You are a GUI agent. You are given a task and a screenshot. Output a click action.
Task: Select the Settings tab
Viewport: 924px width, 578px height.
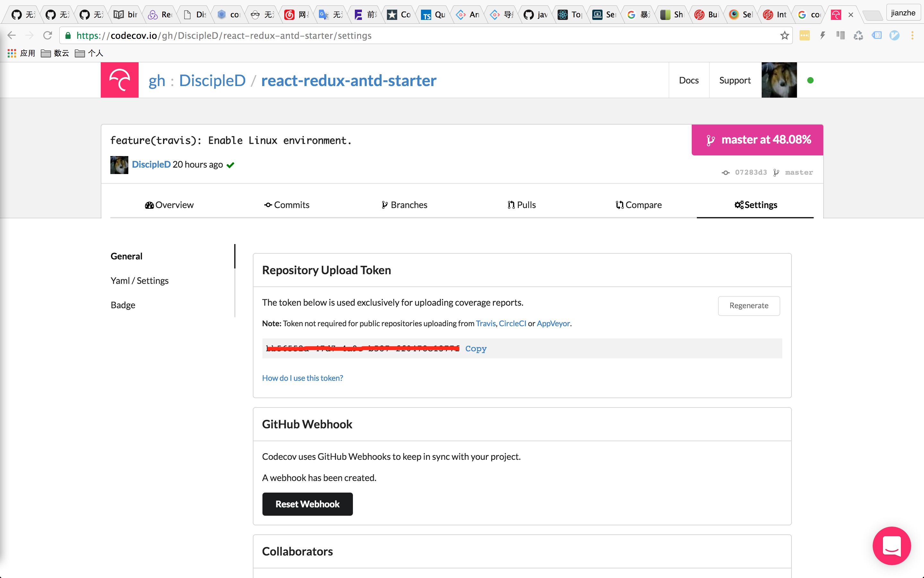pos(755,205)
